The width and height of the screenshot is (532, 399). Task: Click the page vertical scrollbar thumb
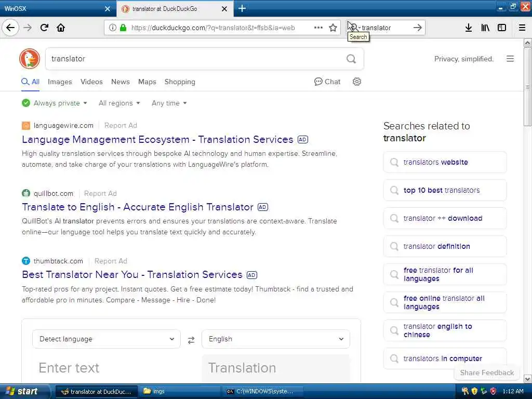[x=527, y=87]
